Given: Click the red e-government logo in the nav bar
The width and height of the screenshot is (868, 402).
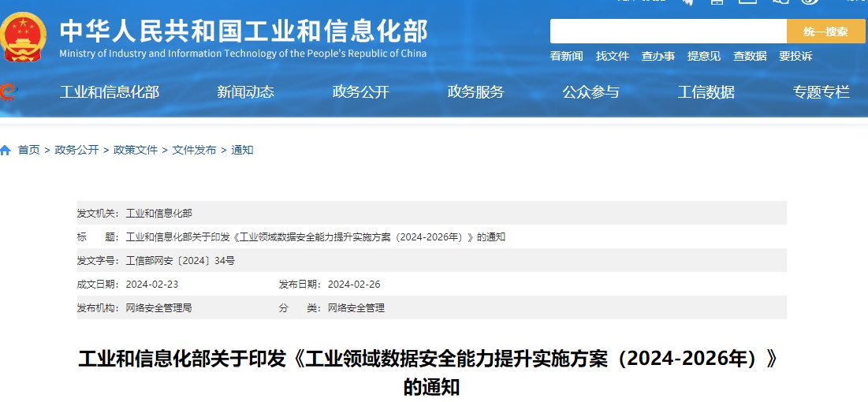Looking at the screenshot, I should click(8, 92).
